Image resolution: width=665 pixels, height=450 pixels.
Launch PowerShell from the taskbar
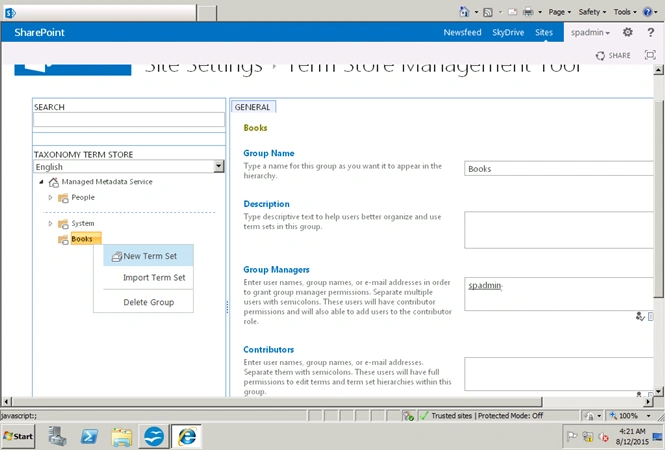(x=89, y=436)
